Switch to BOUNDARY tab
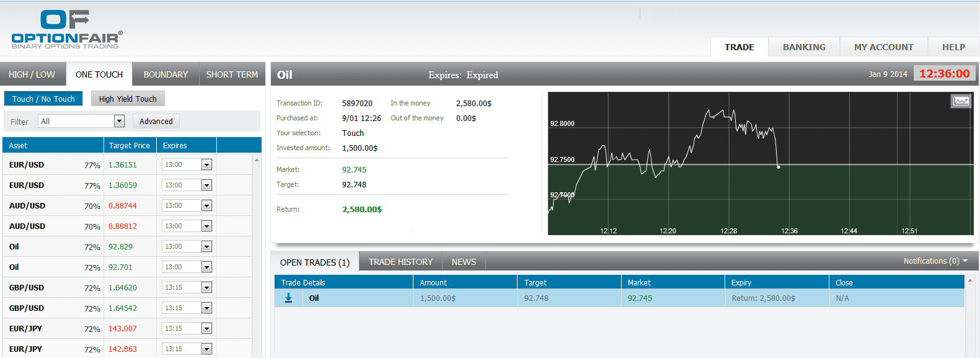Image resolution: width=980 pixels, height=358 pixels. [166, 74]
